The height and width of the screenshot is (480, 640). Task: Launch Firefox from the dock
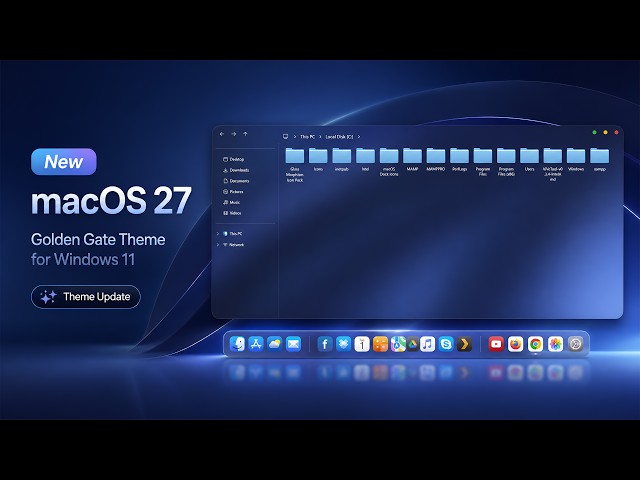[516, 344]
